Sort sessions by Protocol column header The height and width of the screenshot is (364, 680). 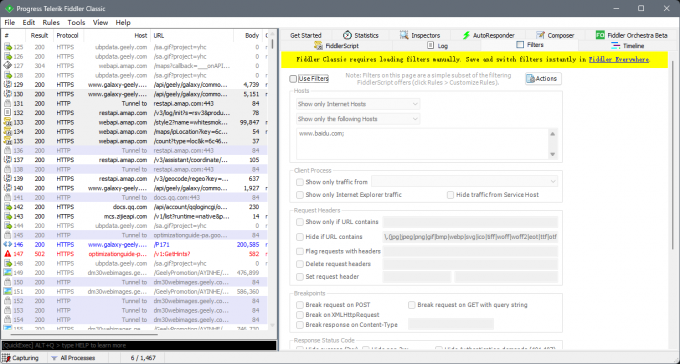point(68,36)
